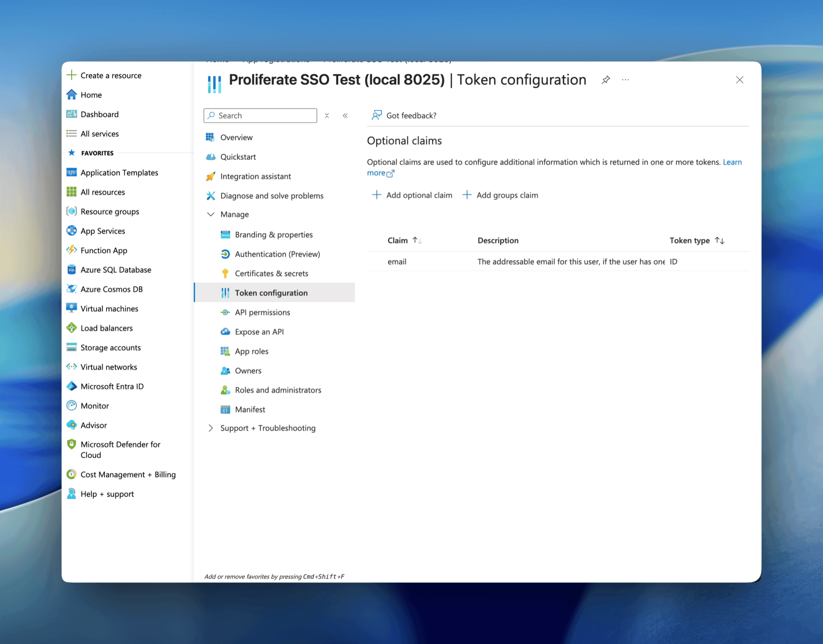Open the App Services icon

72,230
